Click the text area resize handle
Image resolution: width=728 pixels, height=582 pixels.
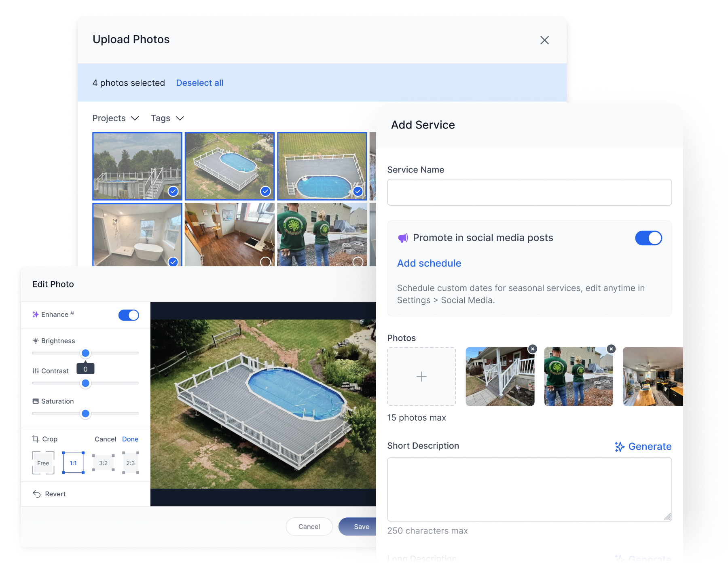(x=667, y=517)
